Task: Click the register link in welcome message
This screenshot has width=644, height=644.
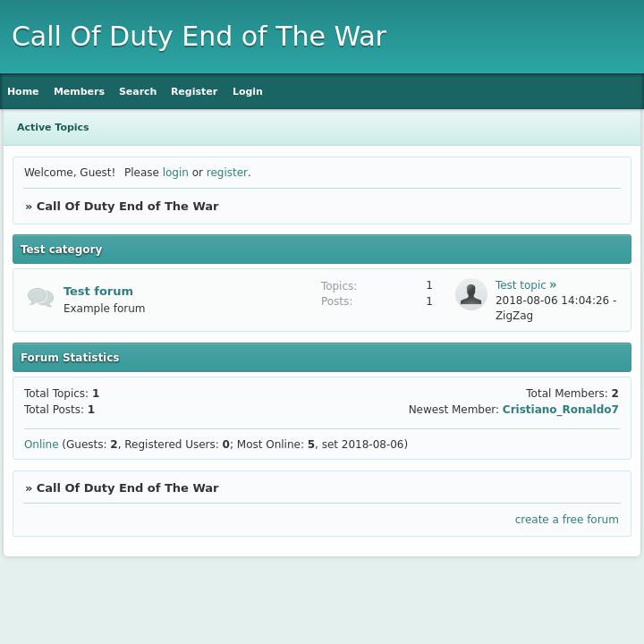Action: pyautogui.click(x=226, y=173)
